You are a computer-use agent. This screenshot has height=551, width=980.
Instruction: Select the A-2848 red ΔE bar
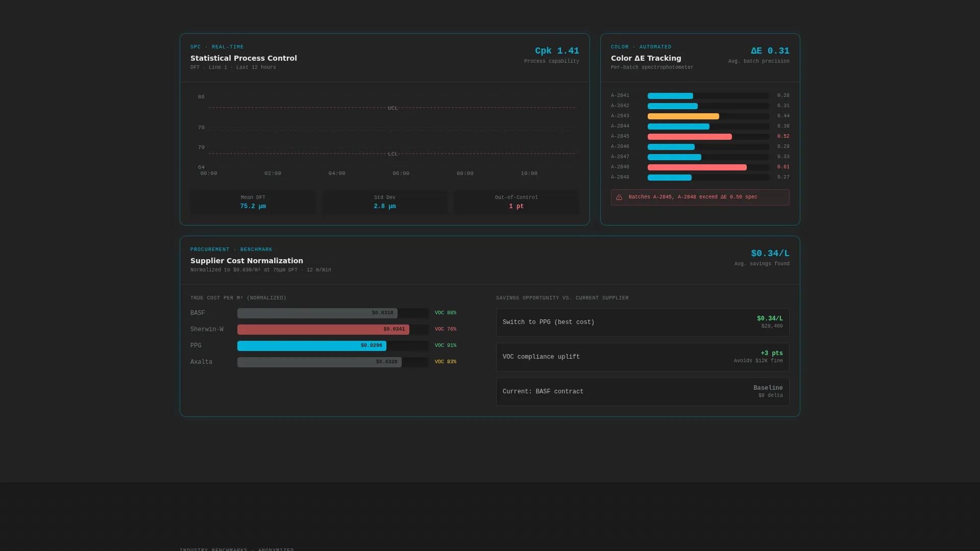(697, 167)
